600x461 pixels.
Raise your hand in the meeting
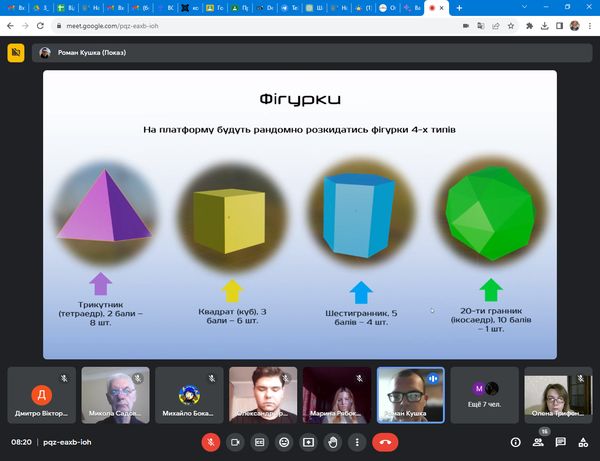point(333,441)
